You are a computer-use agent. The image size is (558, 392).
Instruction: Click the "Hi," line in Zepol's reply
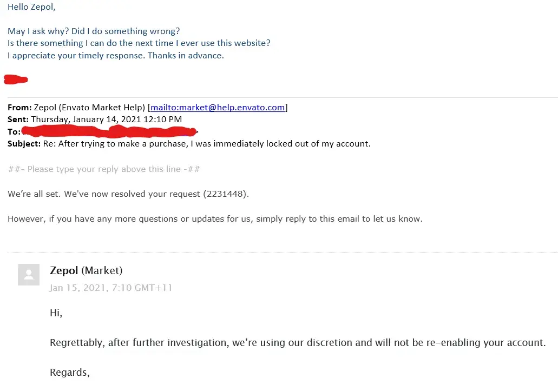point(56,313)
